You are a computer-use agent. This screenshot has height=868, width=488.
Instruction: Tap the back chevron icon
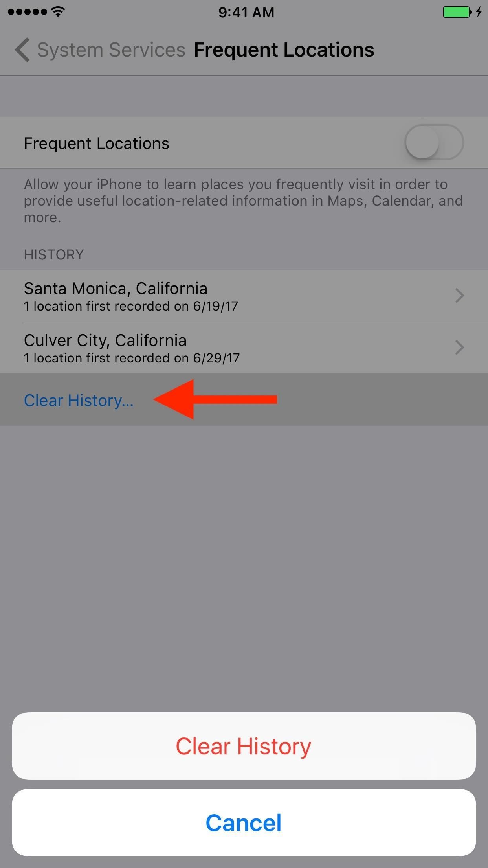(22, 50)
